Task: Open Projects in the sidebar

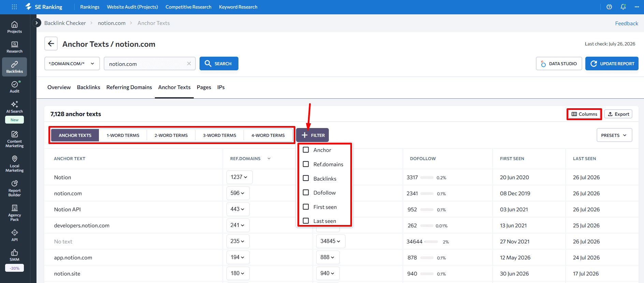Action: 15,27
